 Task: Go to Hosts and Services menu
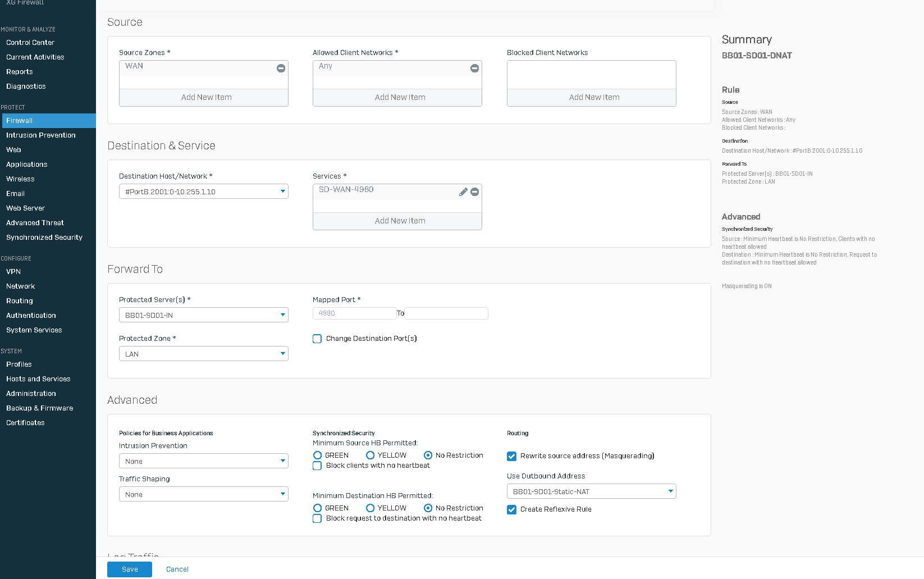38,379
